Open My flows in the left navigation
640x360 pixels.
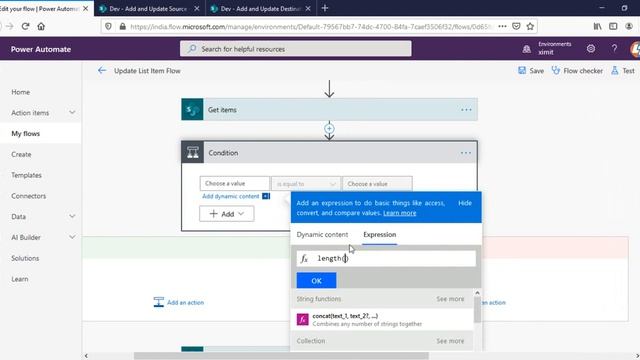pyautogui.click(x=26, y=133)
